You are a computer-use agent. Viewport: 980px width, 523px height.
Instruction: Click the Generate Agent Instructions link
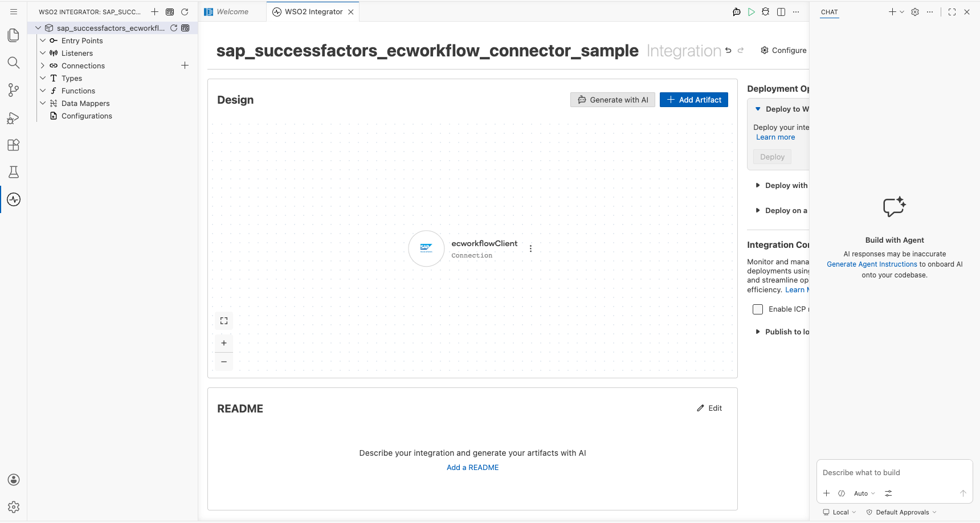872,264
